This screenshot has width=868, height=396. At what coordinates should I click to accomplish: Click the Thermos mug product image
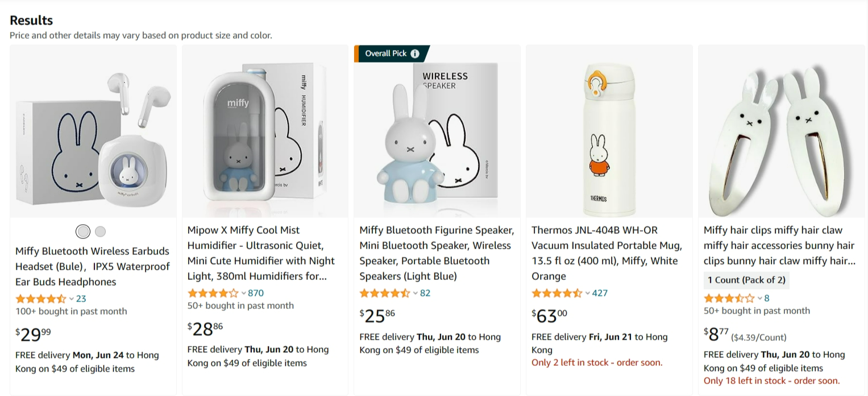point(609,131)
